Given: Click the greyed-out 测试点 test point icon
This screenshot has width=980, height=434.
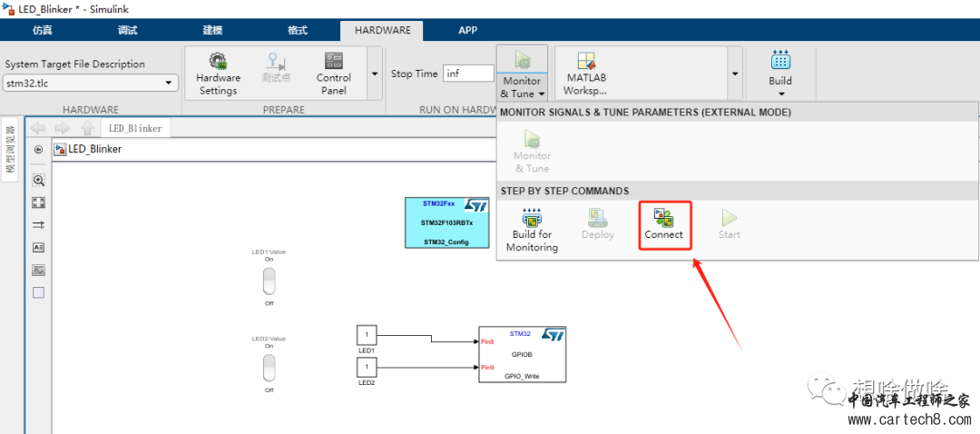Looking at the screenshot, I should [276, 61].
